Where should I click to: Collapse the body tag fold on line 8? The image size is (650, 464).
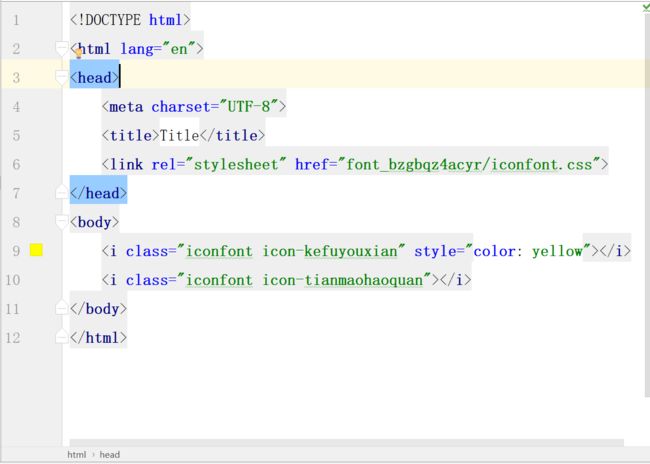click(x=61, y=222)
